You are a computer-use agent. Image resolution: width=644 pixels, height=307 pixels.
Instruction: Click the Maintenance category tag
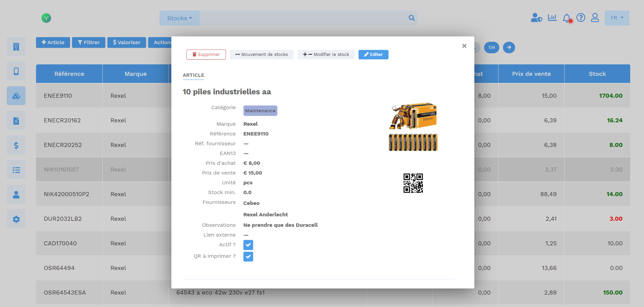[260, 111]
